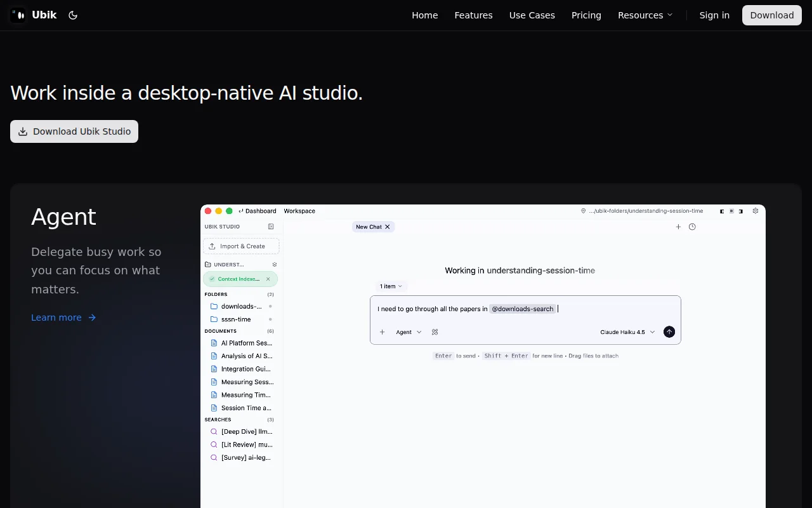Open document Measuring Sess...
This screenshot has height=508, width=812.
pos(241,382)
